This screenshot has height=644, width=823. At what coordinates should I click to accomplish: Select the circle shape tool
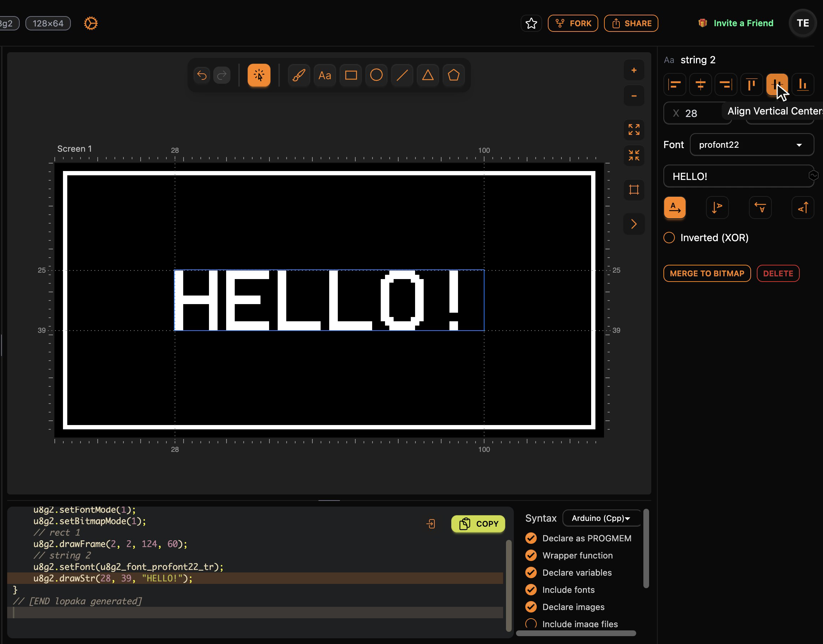[x=376, y=75]
